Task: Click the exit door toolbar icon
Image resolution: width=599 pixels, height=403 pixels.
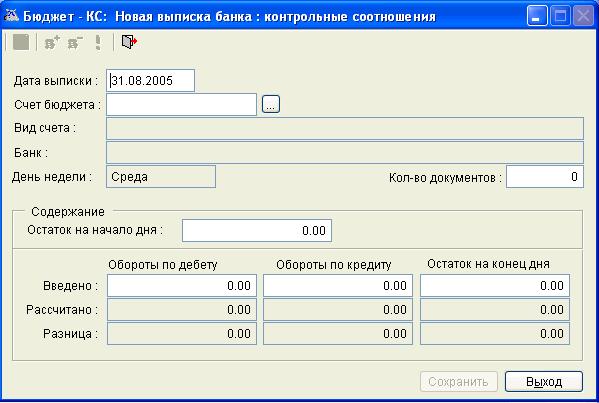Action: coord(129,42)
